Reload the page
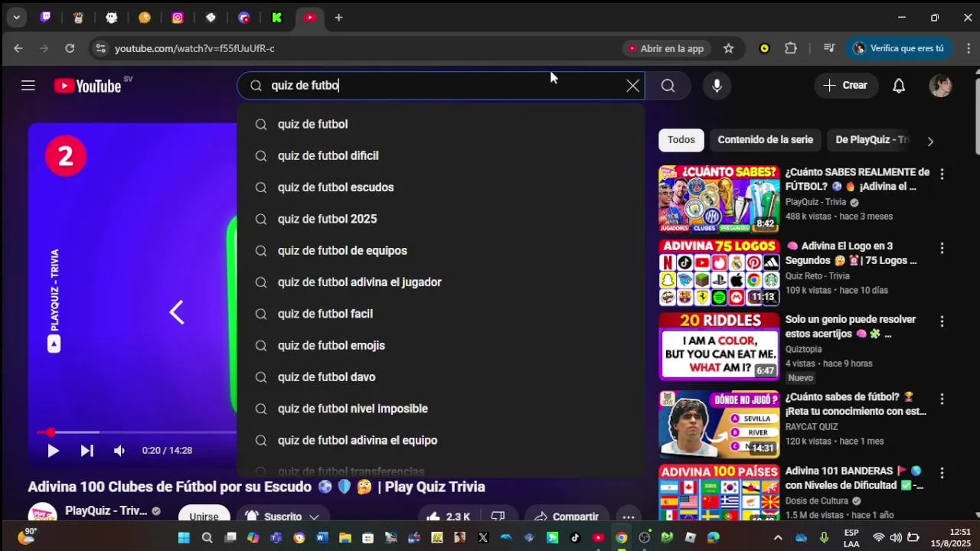 click(x=70, y=48)
